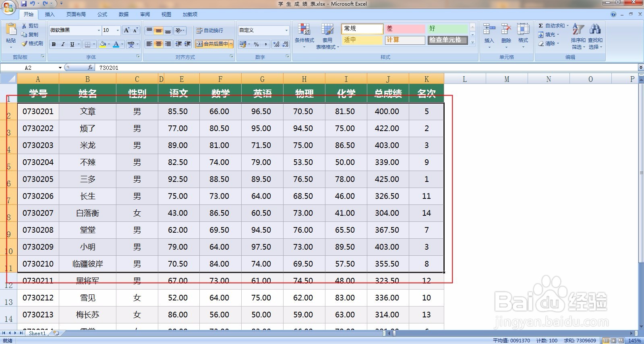The height and width of the screenshot is (344, 644).
Task: Open the Merge and Center dropdown arrow
Action: (x=231, y=44)
